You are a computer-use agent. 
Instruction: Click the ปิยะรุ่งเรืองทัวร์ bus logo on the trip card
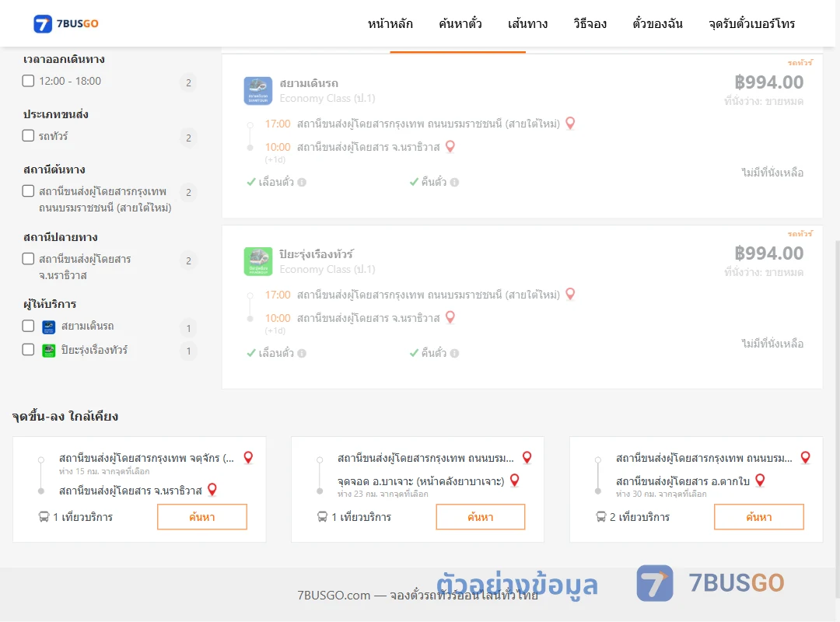pyautogui.click(x=258, y=261)
